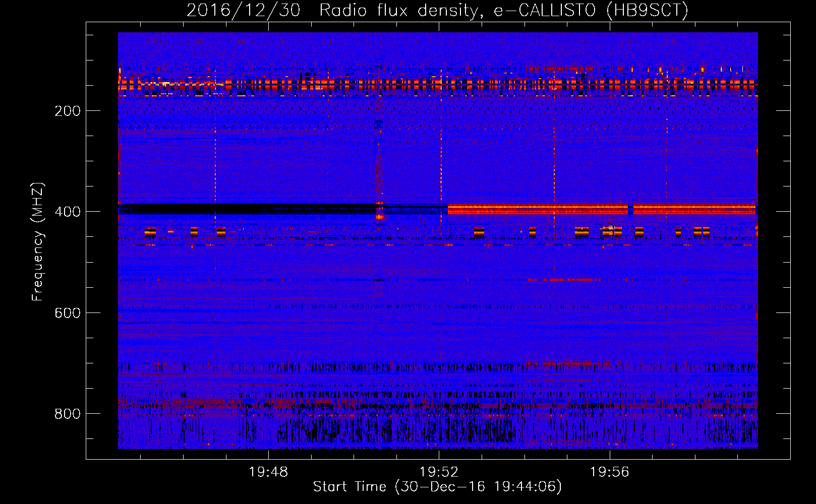Click the bright red band near 400 MHz

pyautogui.click(x=602, y=209)
